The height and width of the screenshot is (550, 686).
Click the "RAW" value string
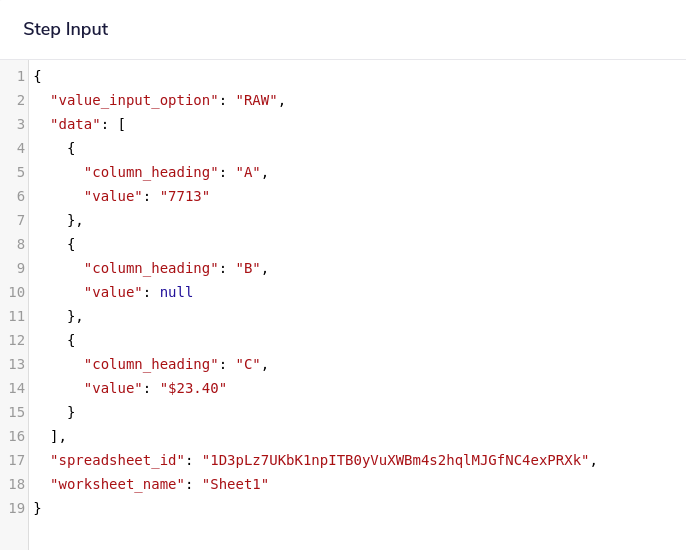pyautogui.click(x=256, y=100)
